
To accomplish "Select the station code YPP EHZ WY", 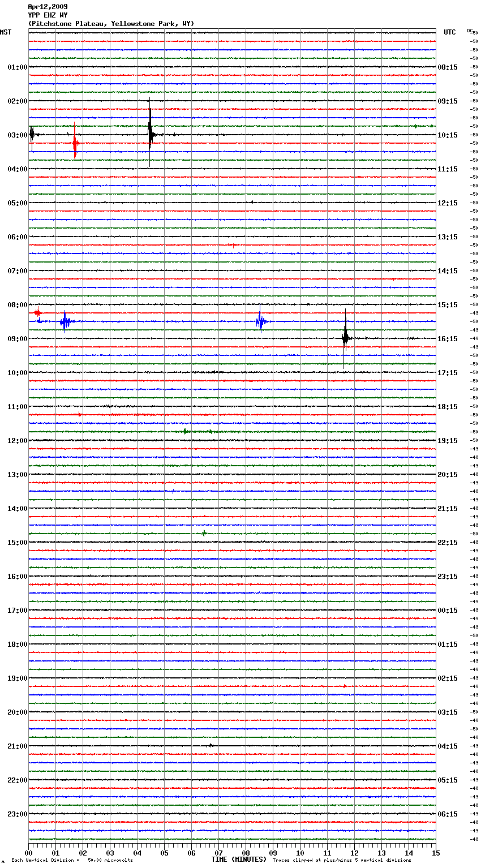I will (x=48, y=15).
